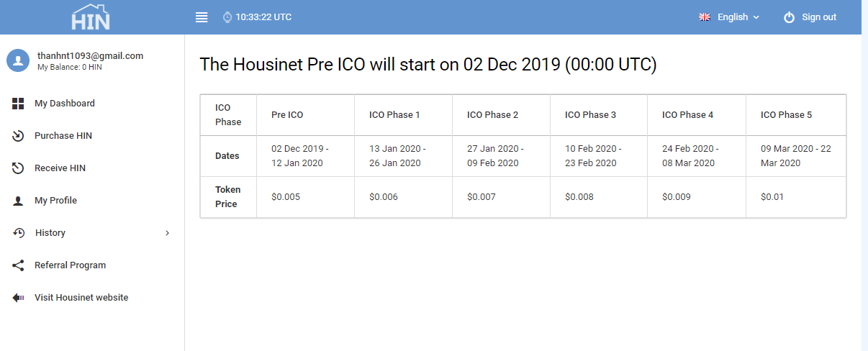
Task: Click the clock icon beside UTC time
Action: tap(227, 17)
